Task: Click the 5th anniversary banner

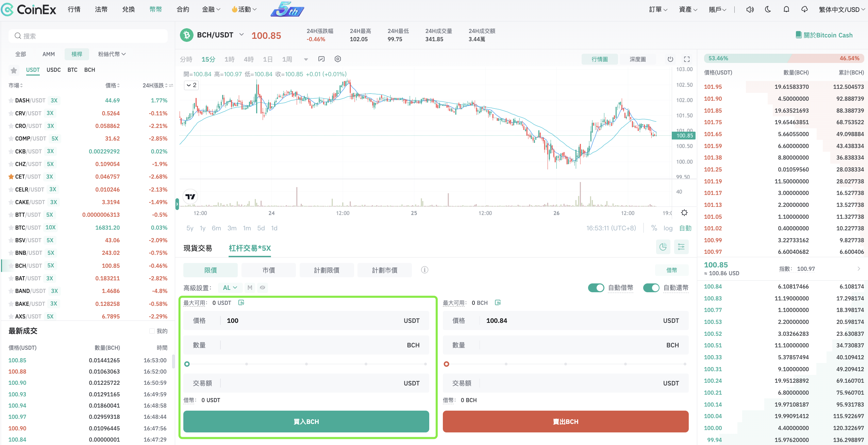Action: tap(287, 9)
